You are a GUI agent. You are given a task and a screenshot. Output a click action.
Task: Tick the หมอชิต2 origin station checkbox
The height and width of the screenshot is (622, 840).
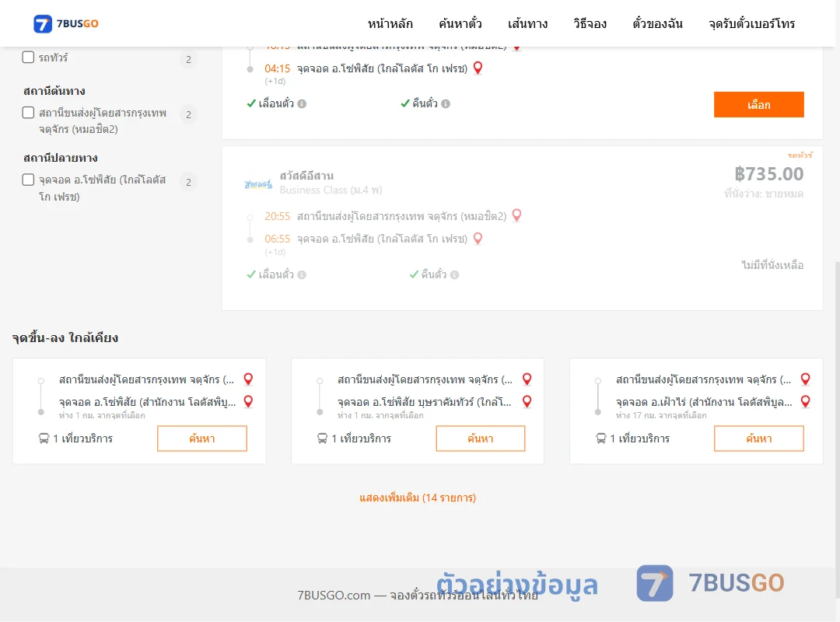[x=28, y=113]
